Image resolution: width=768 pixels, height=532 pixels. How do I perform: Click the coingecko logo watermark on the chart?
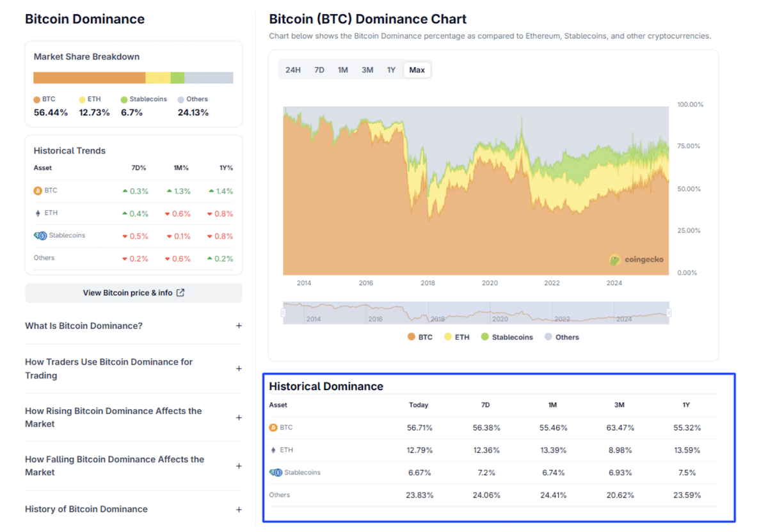coord(637,260)
